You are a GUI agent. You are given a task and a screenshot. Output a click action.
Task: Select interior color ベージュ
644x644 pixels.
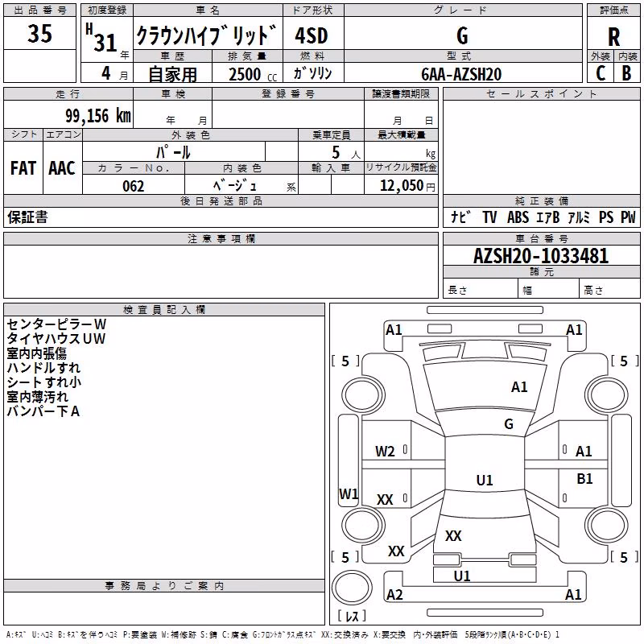pos(235,186)
